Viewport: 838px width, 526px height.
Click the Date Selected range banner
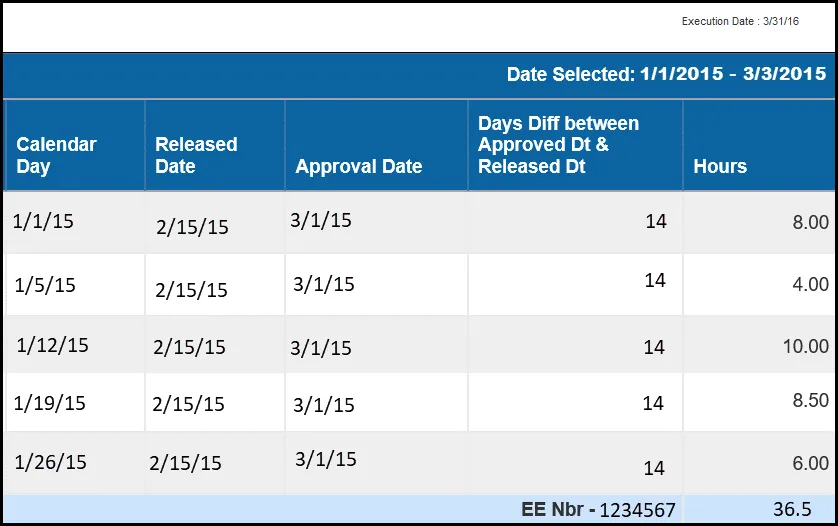[666, 74]
